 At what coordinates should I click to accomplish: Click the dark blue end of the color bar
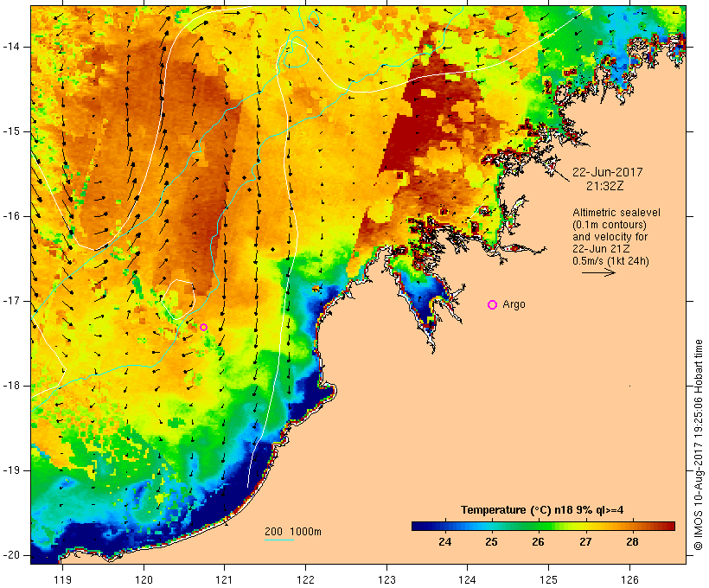(x=418, y=526)
